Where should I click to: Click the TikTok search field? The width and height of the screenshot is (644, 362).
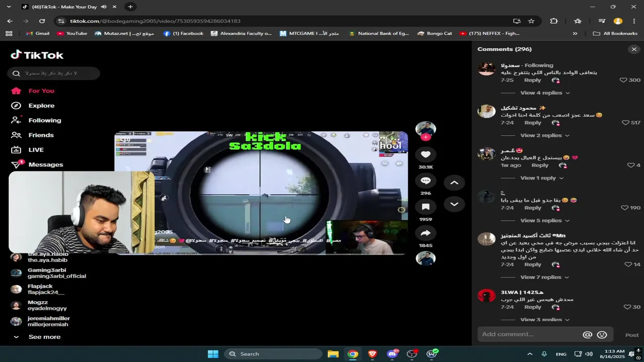(53, 73)
